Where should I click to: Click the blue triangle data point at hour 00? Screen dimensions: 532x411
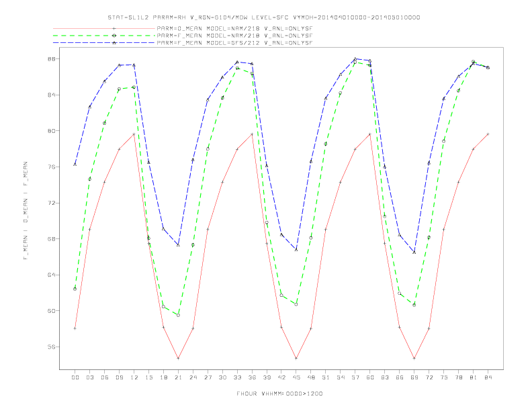(75, 165)
